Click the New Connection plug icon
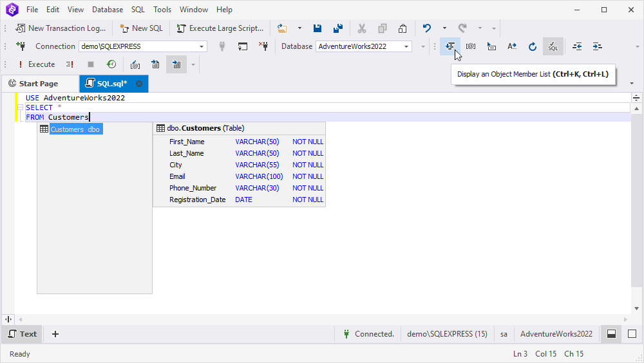644x363 pixels. 21,46
